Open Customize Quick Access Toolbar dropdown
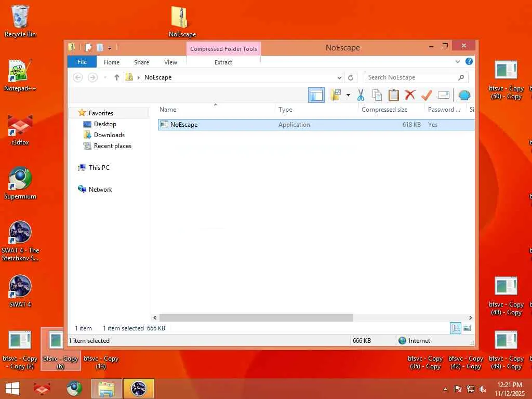Screen dimensions: 532x399 pos(110,48)
